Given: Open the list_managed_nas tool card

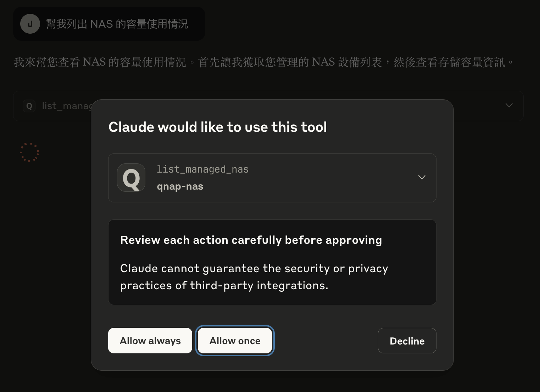Looking at the screenshot, I should (272, 178).
